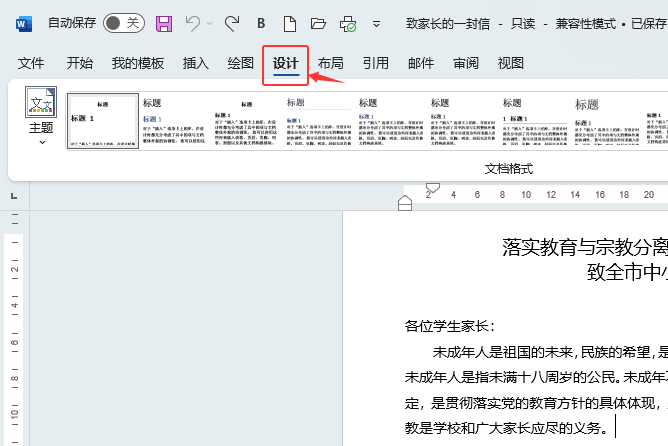Choose the eighth style thumbnail with large 标题
The height and width of the screenshot is (446, 668).
tap(607, 121)
